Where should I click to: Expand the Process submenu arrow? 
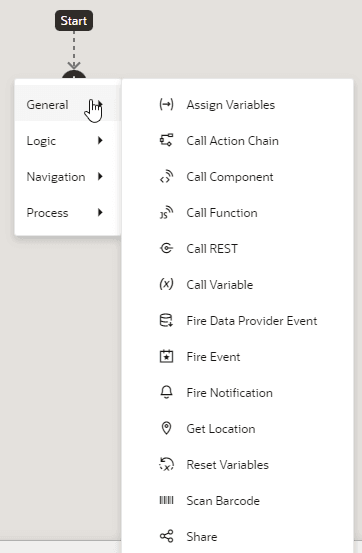(x=100, y=213)
